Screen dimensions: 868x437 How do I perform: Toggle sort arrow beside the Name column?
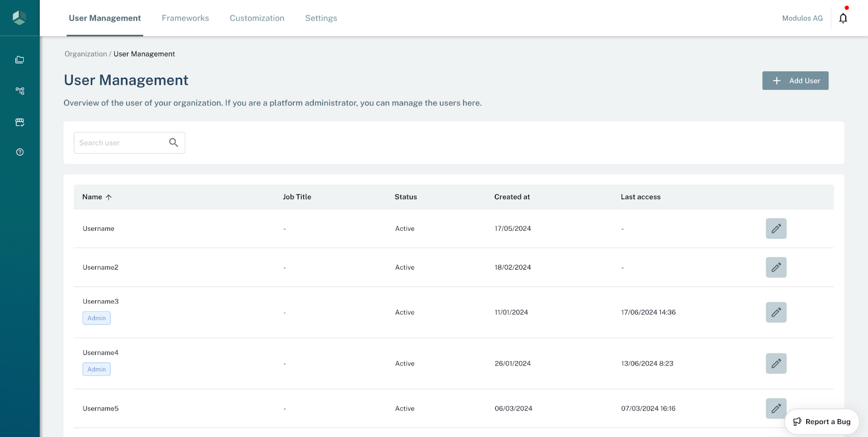pos(108,197)
